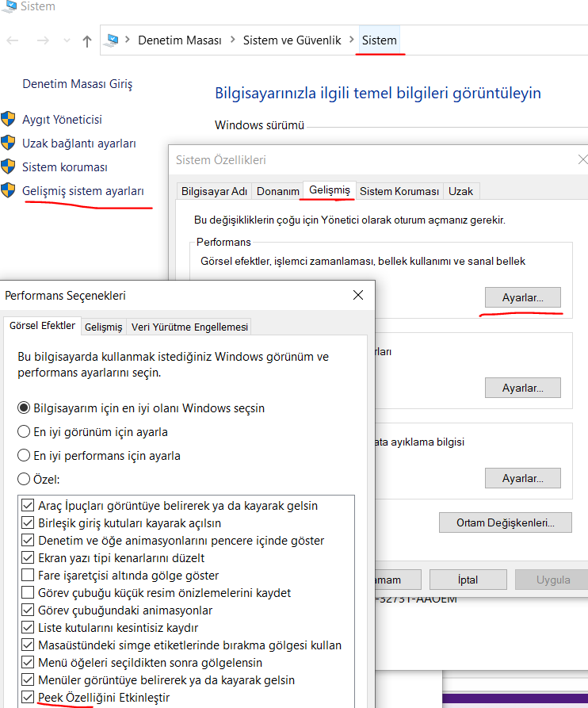588x708 pixels.
Task: Click shield icon beside Aygıt Yöneticisi
Action: (8, 119)
